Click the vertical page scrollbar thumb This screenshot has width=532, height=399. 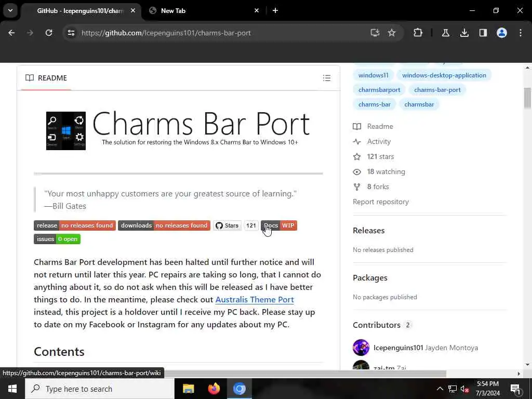tap(527, 98)
